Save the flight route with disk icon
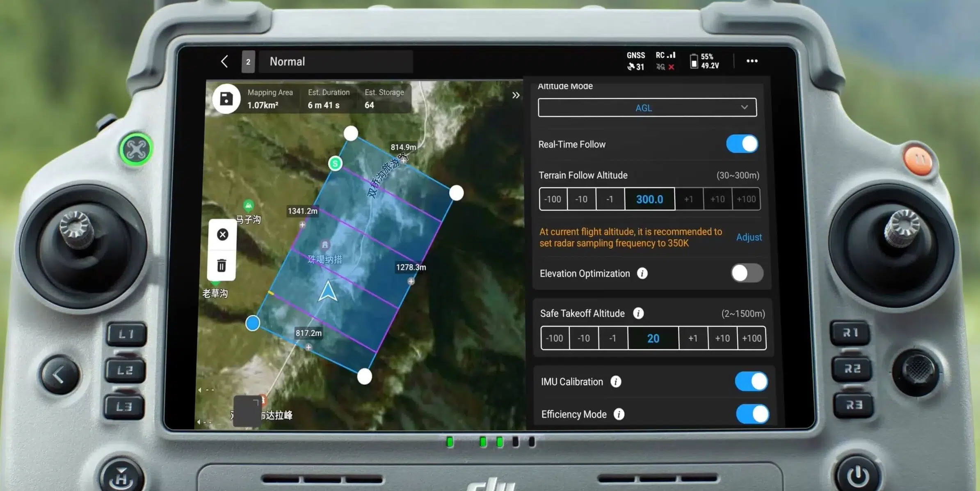Viewport: 980px width, 491px height. [226, 99]
